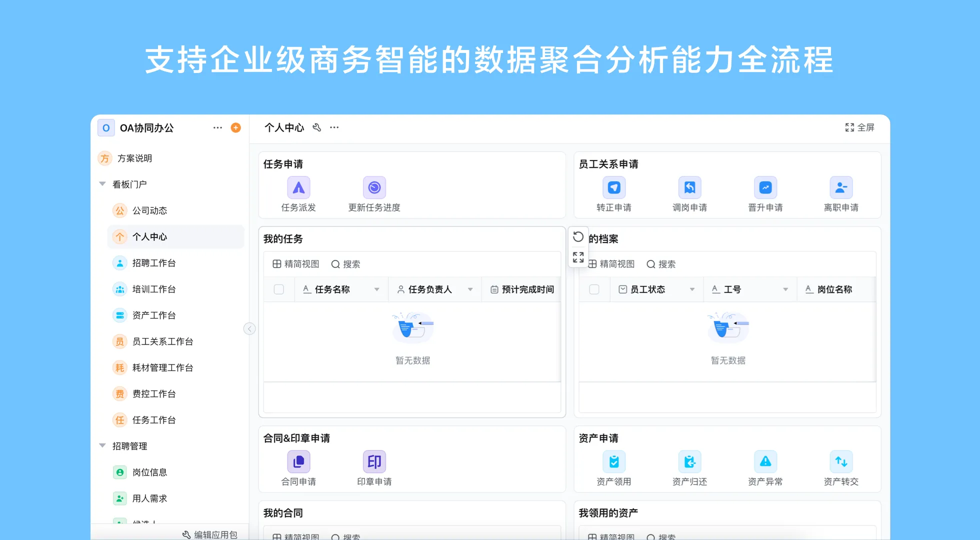Collapse the 招聘管理 group
This screenshot has height=540, width=980.
[x=102, y=445]
